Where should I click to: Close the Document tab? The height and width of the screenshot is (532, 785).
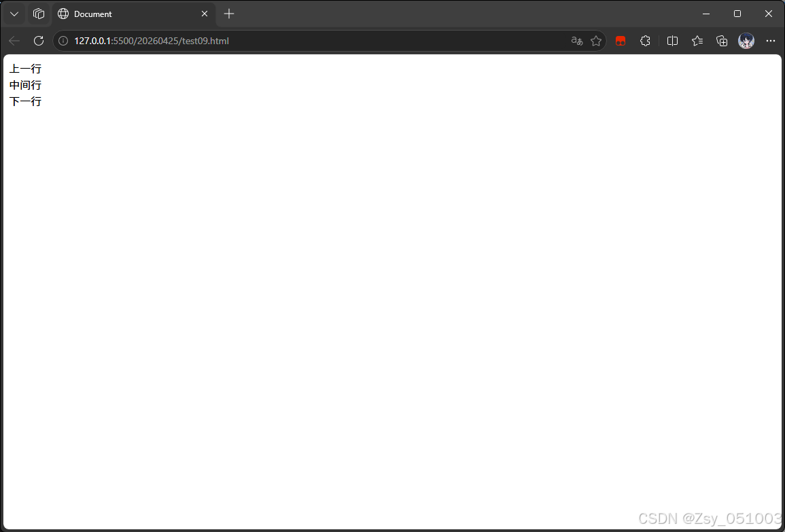click(205, 14)
